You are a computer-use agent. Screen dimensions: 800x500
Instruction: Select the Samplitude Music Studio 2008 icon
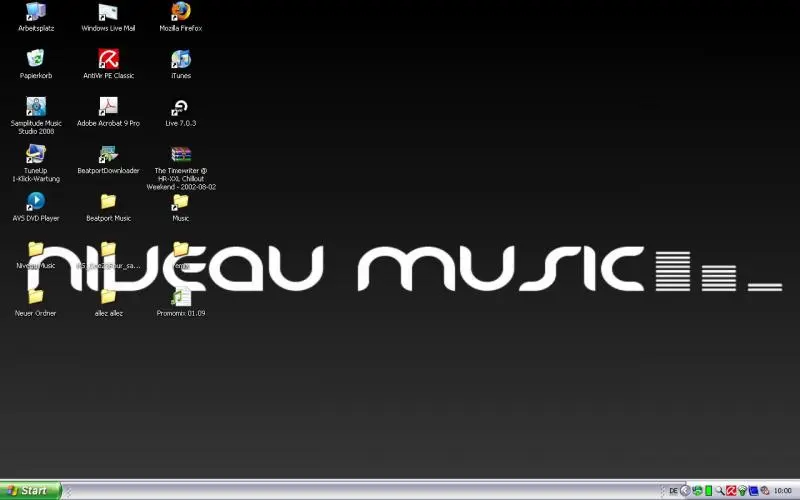tap(36, 107)
